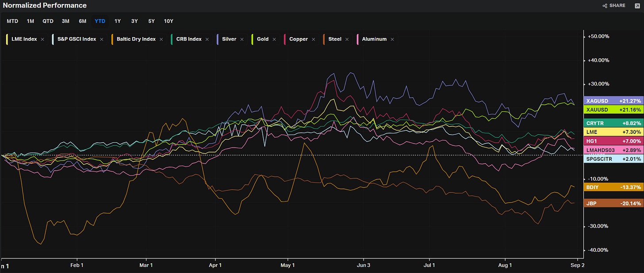Click the Baltic Dry Index legend label
Screen dimensions: 644x273
tap(136, 39)
